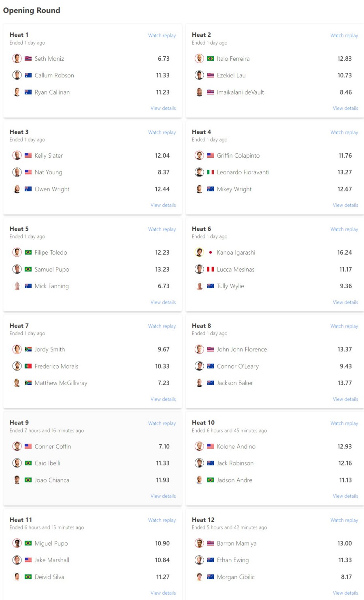The image size is (364, 600).
Task: Open View details for Heat 10
Action: coord(345,496)
